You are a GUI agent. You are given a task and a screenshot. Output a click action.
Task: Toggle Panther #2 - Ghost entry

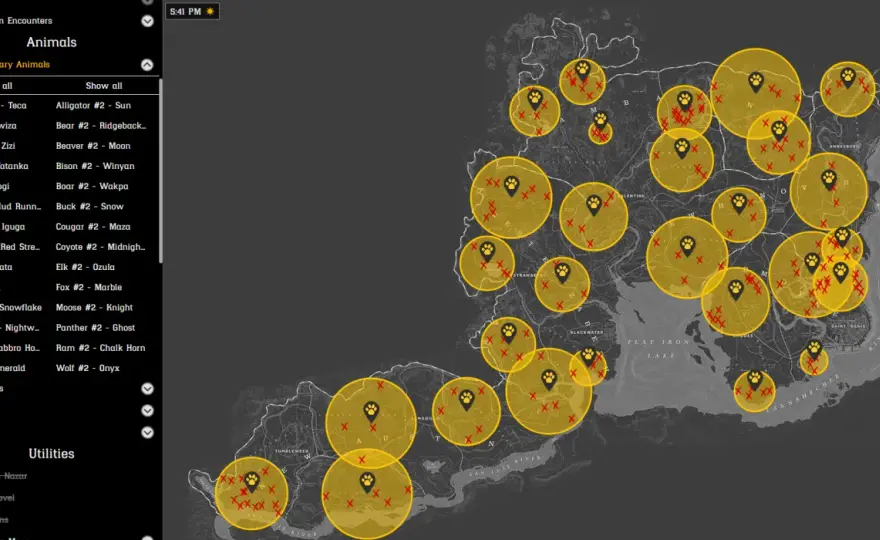coord(95,328)
